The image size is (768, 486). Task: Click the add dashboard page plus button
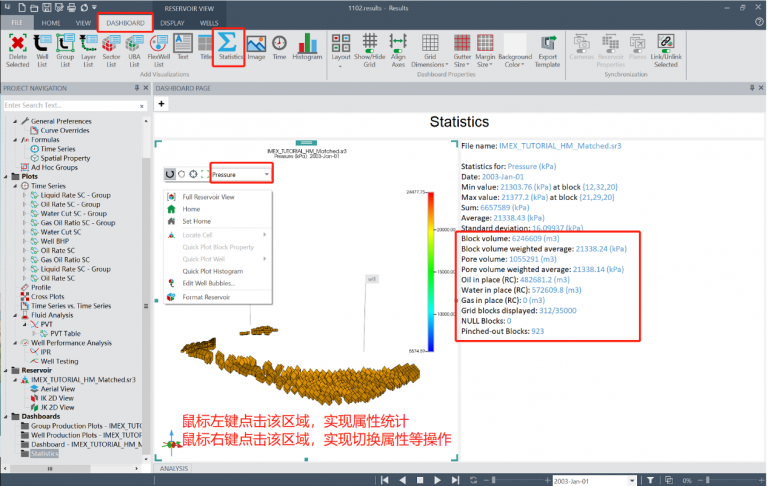160,103
